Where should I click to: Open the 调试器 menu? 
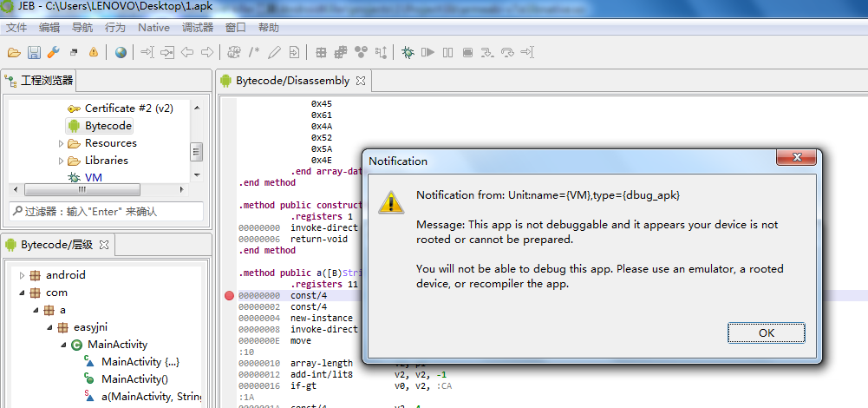198,27
